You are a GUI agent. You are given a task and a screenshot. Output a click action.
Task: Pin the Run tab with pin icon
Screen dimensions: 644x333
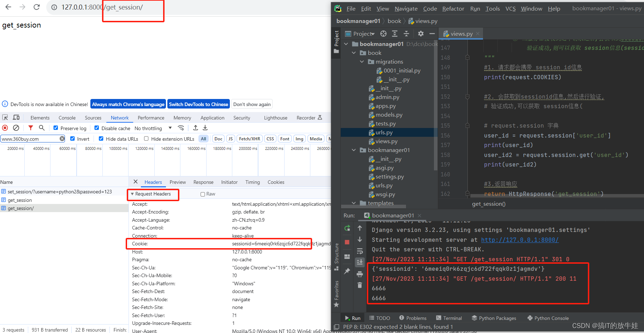[x=347, y=271]
